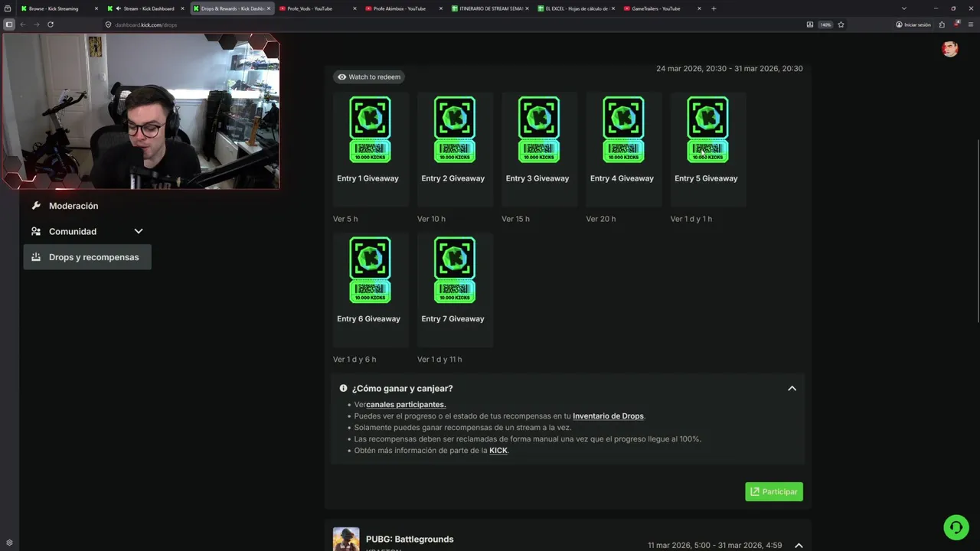Open the list all tabs dropdown
The height and width of the screenshot is (551, 980).
[x=903, y=8]
